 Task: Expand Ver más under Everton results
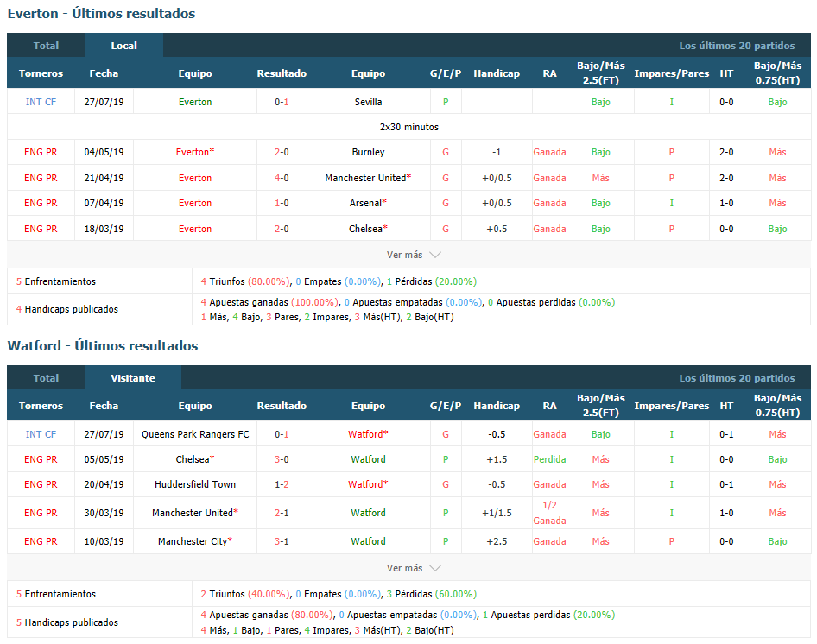point(414,255)
